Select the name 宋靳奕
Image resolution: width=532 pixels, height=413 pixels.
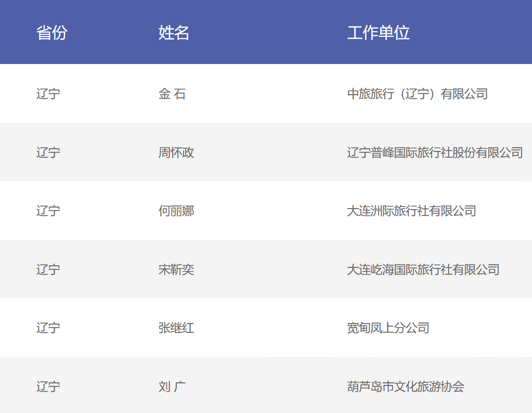click(x=176, y=269)
